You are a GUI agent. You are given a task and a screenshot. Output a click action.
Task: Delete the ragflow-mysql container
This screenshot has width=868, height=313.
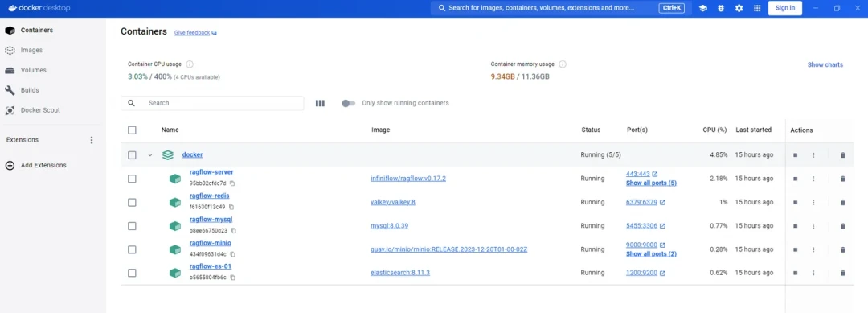tap(842, 226)
